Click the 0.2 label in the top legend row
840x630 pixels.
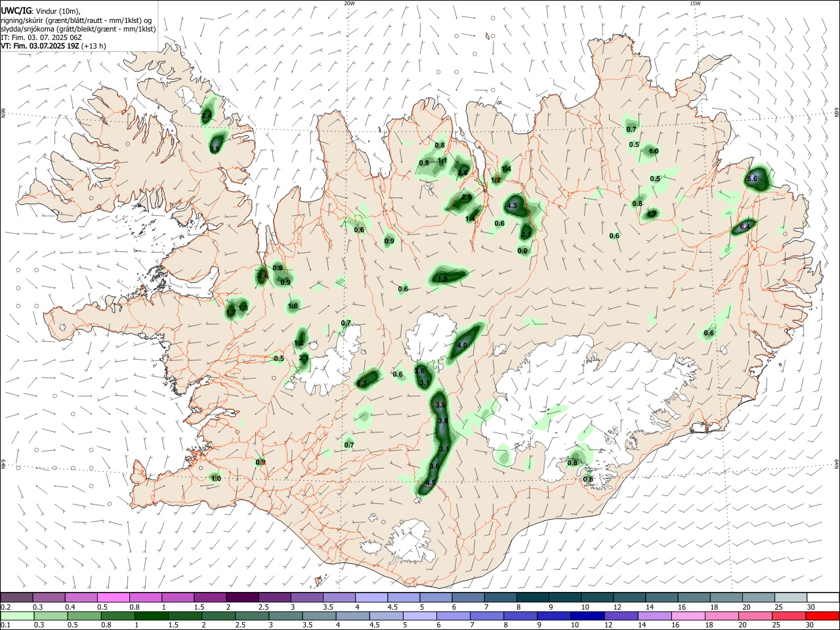[x=5, y=607]
